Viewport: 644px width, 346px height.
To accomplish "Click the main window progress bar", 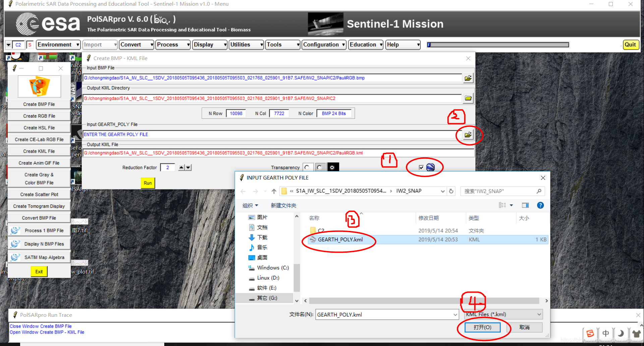I will (498, 45).
